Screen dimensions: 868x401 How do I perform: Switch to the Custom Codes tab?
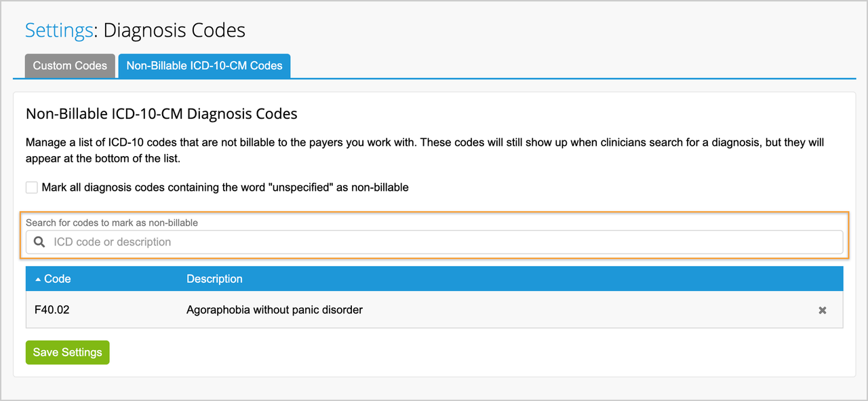70,66
